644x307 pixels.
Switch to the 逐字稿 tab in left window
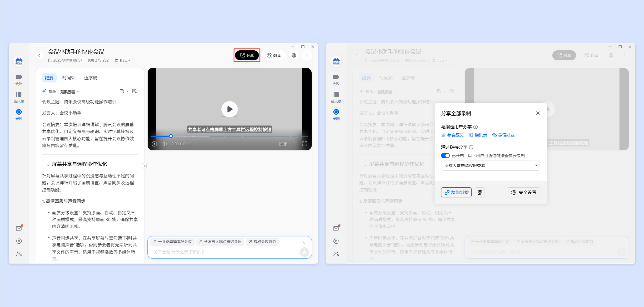coord(90,78)
